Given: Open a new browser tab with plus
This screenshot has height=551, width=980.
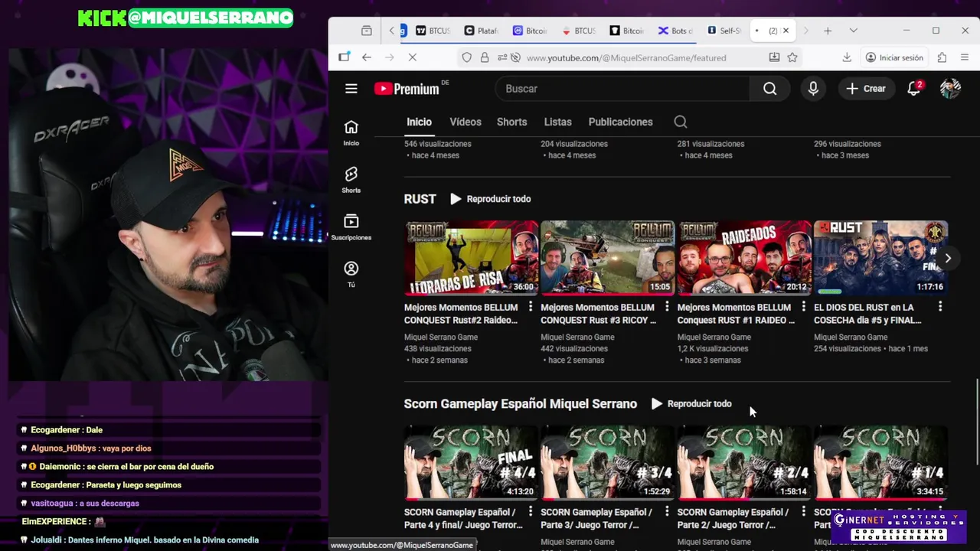Looking at the screenshot, I should (x=828, y=31).
